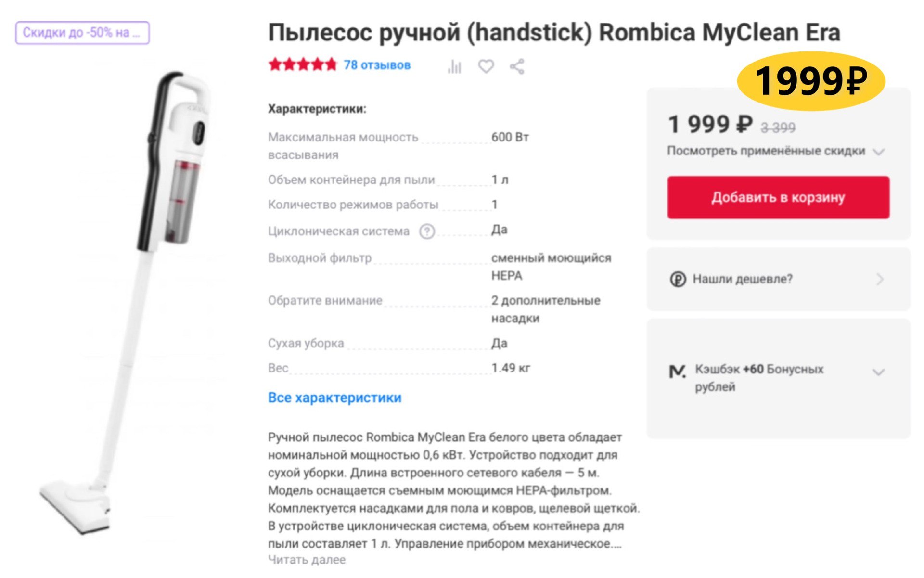The height and width of the screenshot is (578, 924).
Task: Share the product via the share icon
Action: (x=517, y=67)
